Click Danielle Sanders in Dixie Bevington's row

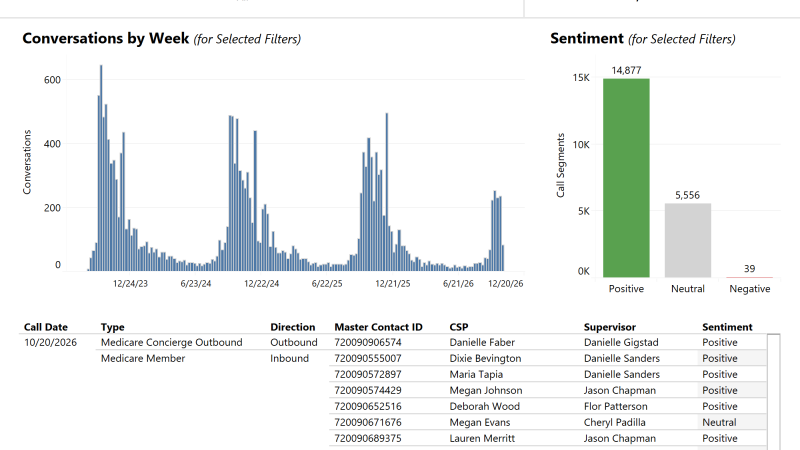coord(621,359)
